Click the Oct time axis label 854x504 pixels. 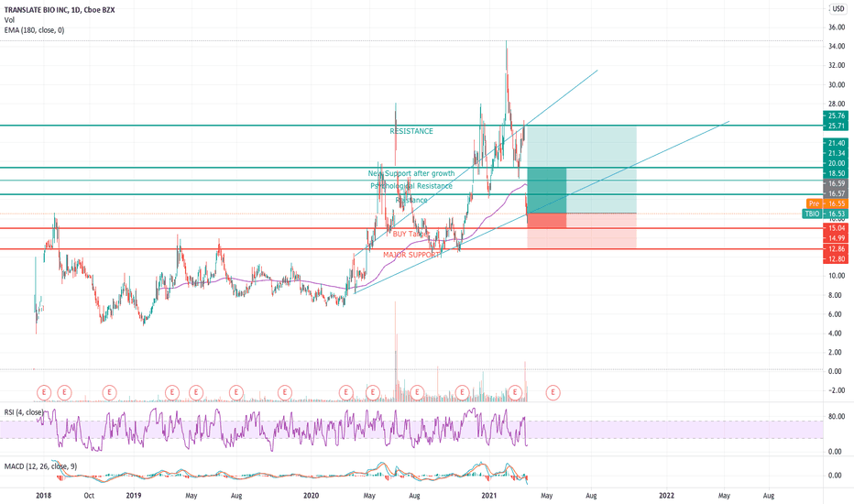[x=89, y=495]
